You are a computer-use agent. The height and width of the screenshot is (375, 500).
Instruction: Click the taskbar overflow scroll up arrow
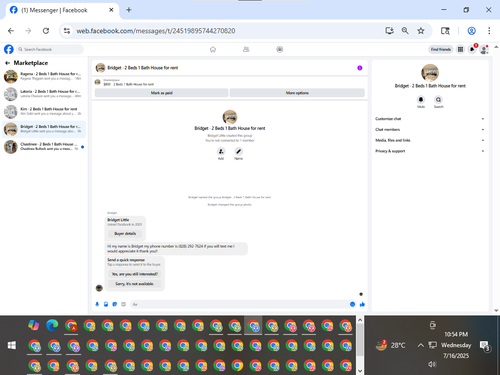coord(360,320)
